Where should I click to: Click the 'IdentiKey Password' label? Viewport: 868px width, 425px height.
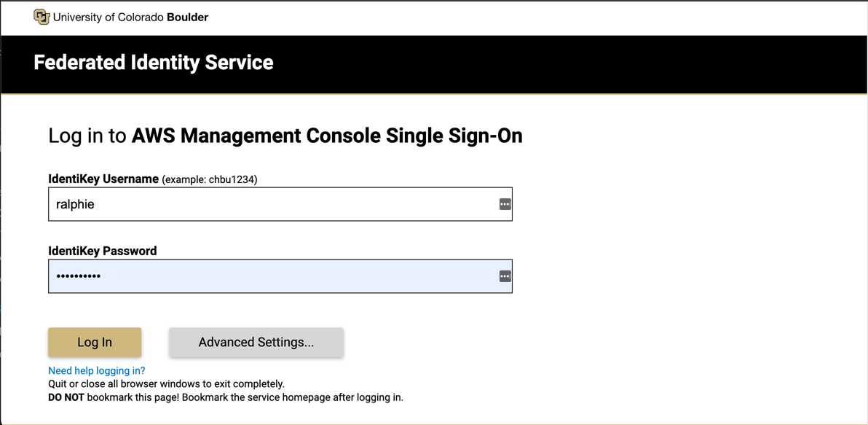click(103, 251)
